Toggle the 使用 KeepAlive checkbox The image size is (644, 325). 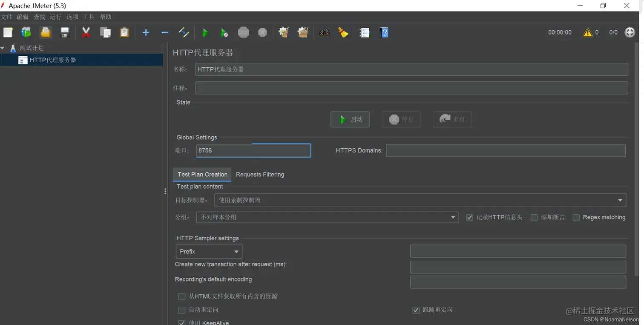[182, 323]
